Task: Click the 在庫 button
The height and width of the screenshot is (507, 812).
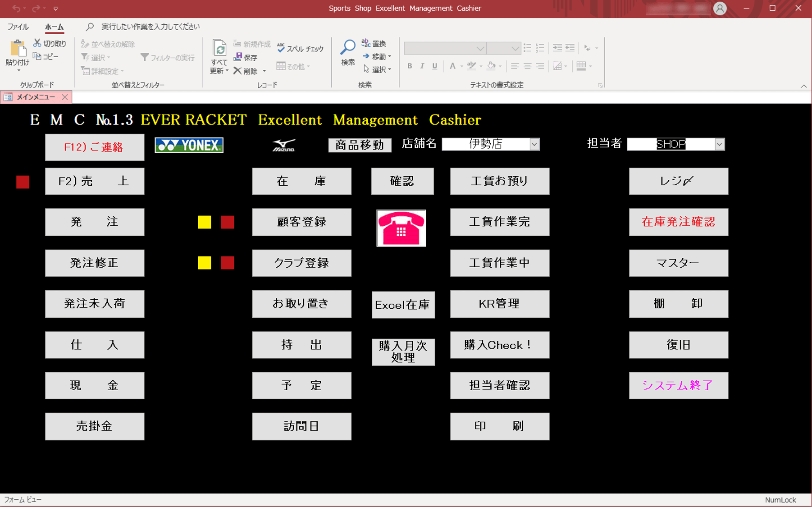Action: pos(301,181)
